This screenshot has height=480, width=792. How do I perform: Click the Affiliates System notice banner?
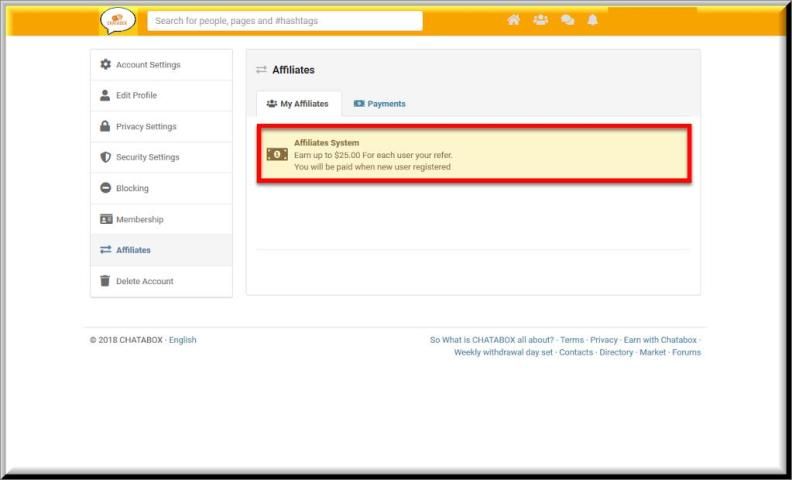pyautogui.click(x=473, y=155)
